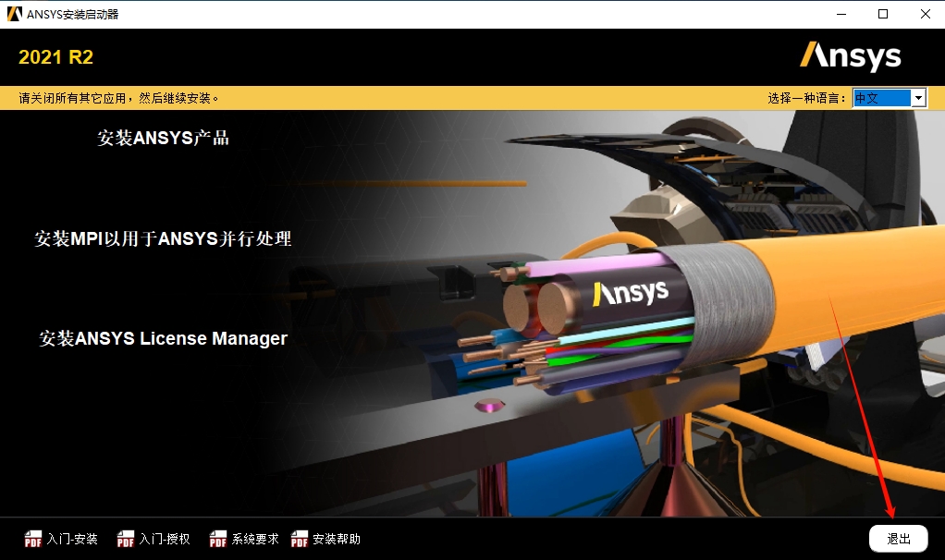Select 安装ANSYS产品 to install products

click(x=163, y=138)
